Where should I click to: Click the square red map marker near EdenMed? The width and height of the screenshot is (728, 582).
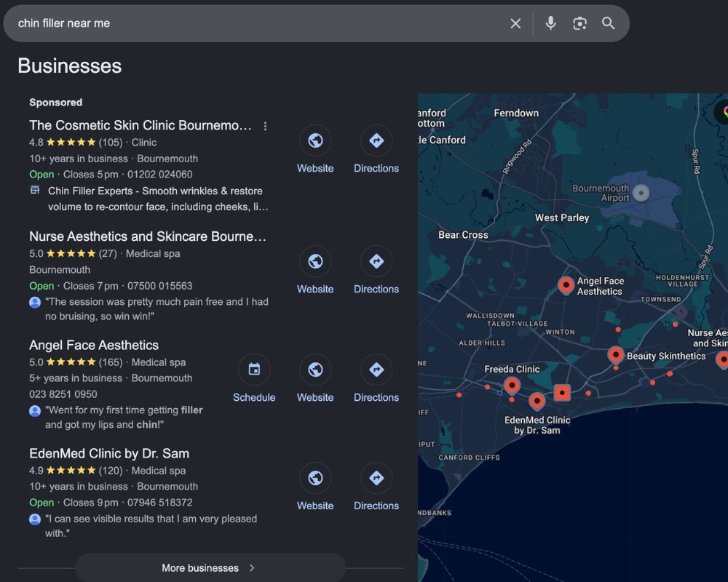coord(562,393)
